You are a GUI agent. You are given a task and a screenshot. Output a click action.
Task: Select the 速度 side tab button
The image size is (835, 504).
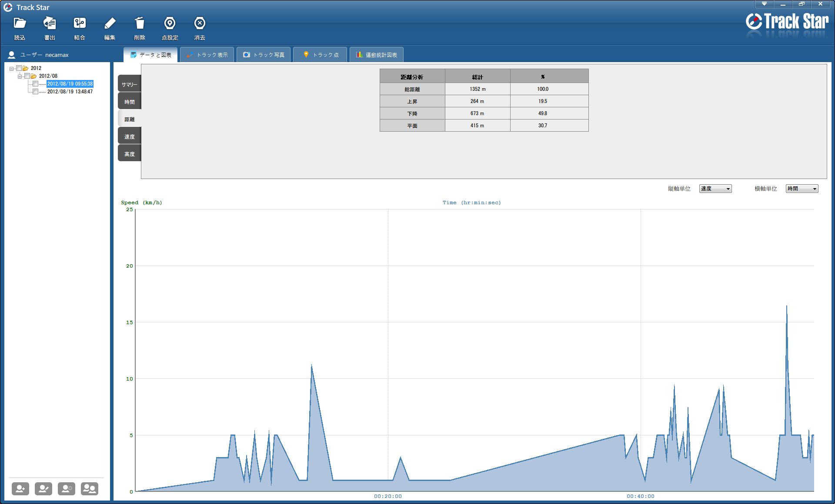point(130,136)
